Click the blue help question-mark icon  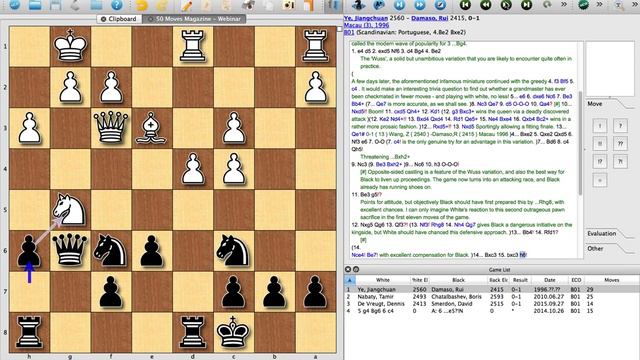coord(117,5)
